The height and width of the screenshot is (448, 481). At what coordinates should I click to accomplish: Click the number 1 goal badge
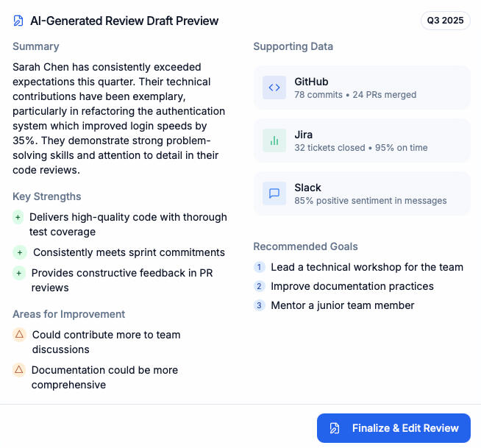[259, 267]
